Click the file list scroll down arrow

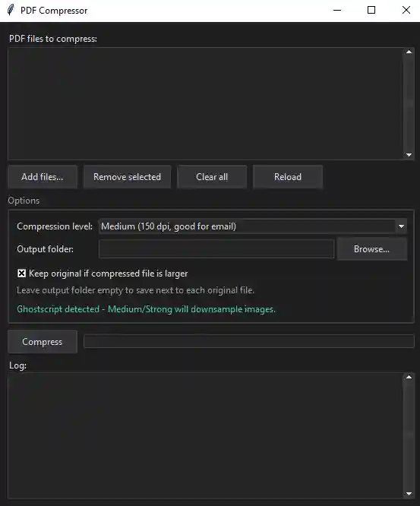coord(409,155)
